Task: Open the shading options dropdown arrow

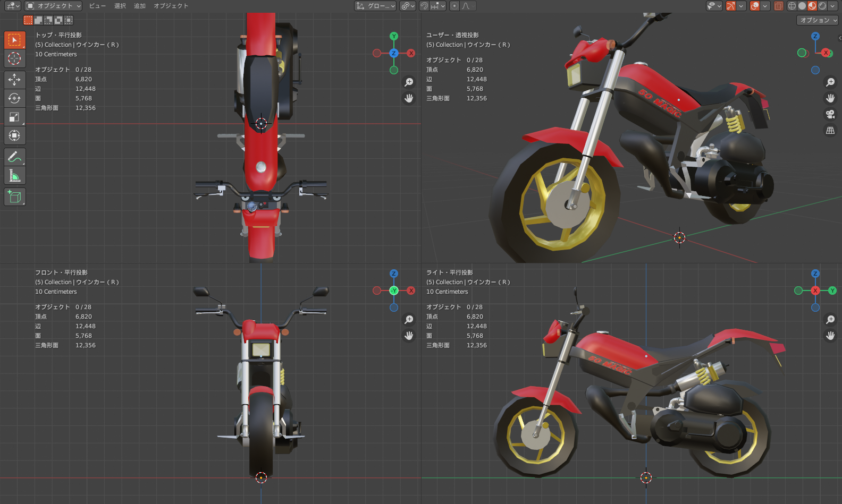Action: pos(832,6)
